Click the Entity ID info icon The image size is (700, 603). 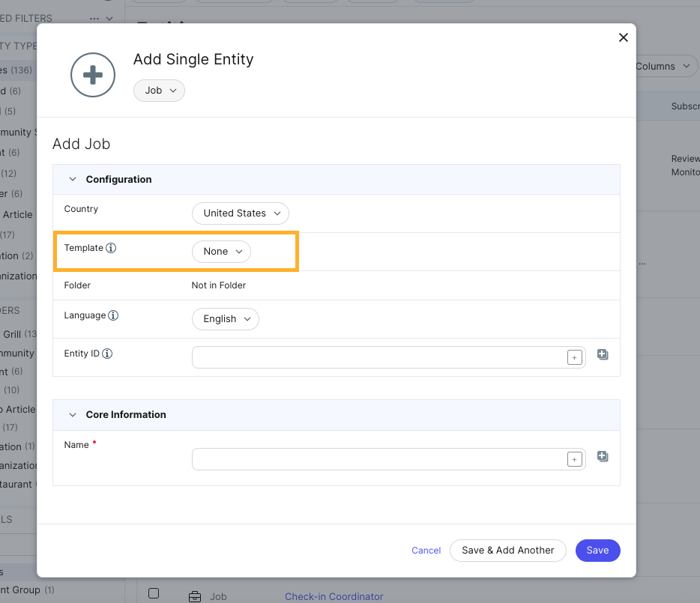point(107,354)
